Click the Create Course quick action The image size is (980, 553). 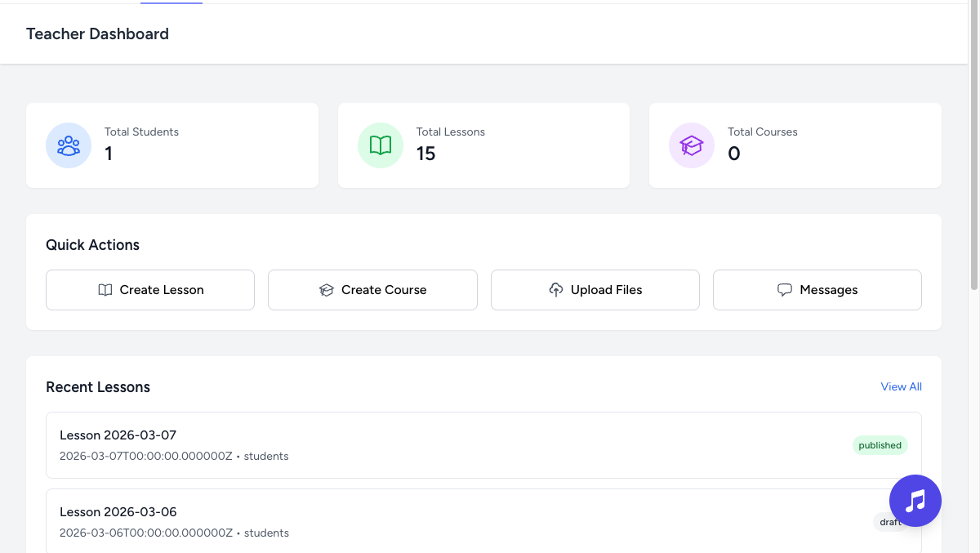click(372, 289)
